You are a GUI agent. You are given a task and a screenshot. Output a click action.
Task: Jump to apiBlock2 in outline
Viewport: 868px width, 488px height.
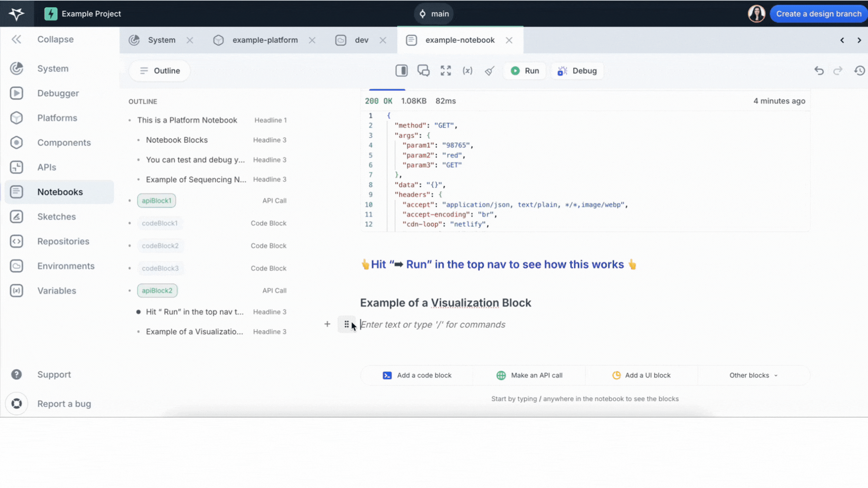pyautogui.click(x=157, y=291)
